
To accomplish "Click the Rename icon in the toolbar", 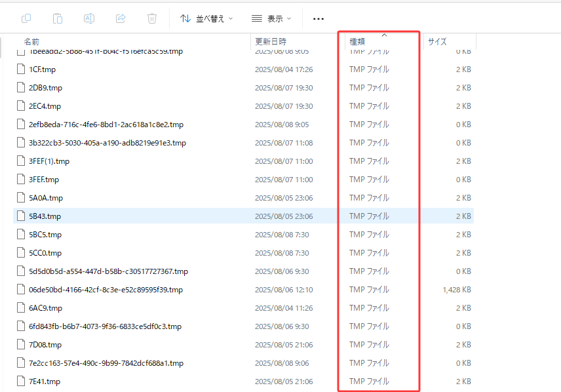I will click(x=89, y=18).
